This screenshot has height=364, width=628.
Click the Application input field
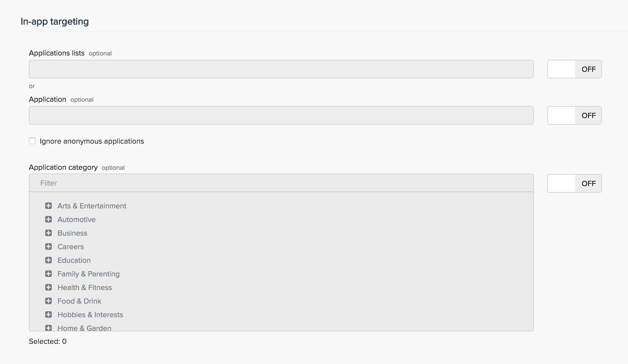pos(281,115)
